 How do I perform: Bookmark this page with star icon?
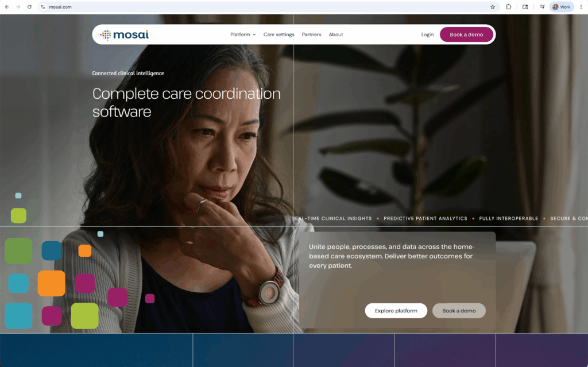click(x=492, y=7)
